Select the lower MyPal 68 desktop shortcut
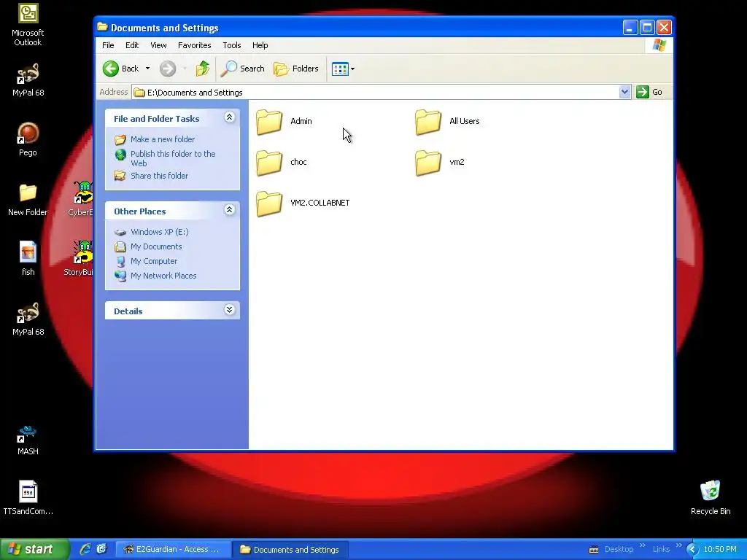This screenshot has height=560, width=747. point(28,319)
